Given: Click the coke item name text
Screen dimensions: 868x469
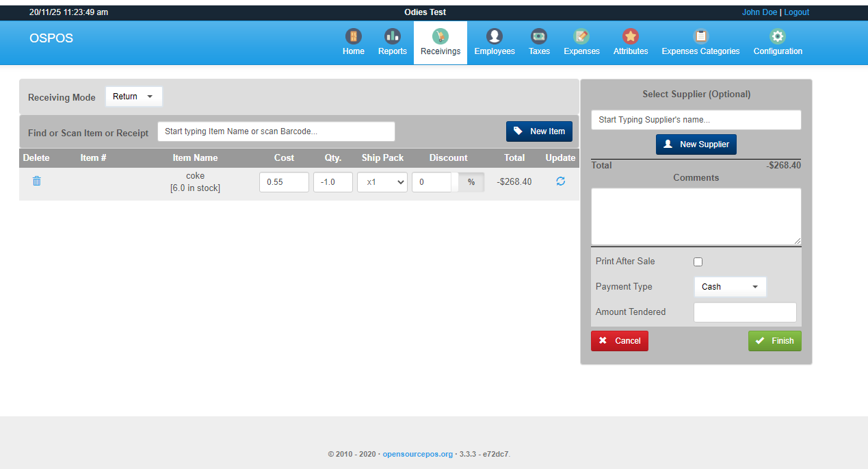Looking at the screenshot, I should [x=196, y=176].
